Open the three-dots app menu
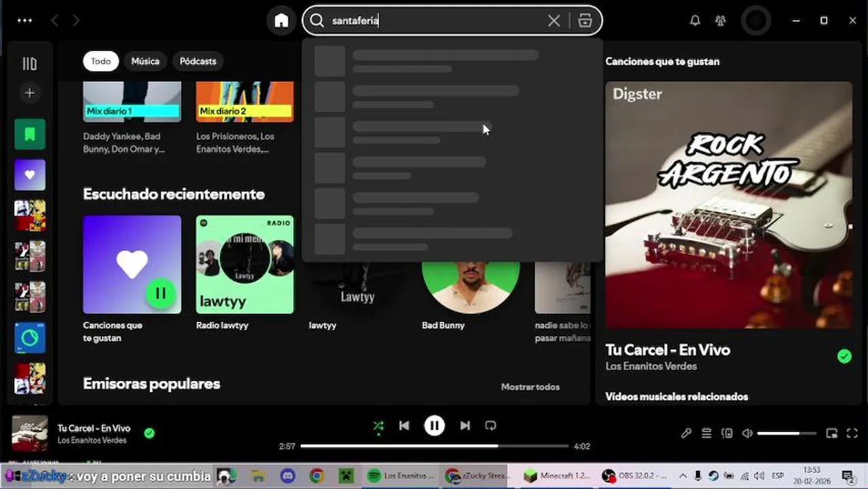This screenshot has height=489, width=868. 24,20
